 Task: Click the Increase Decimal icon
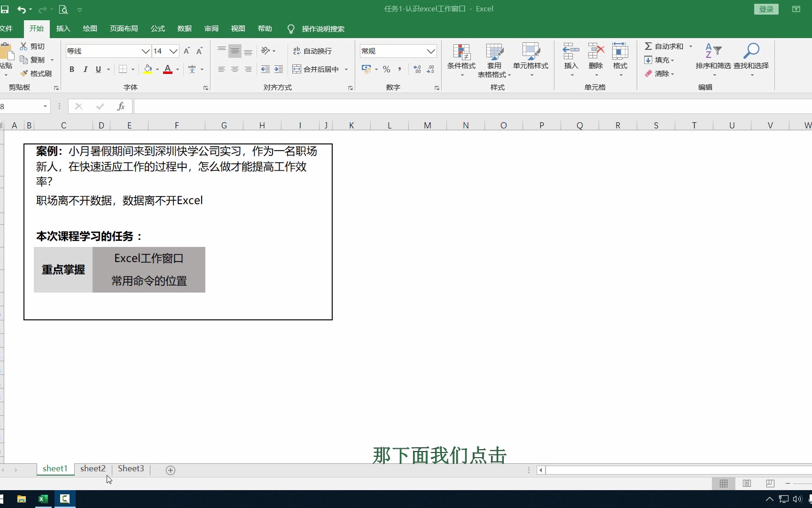coord(417,69)
